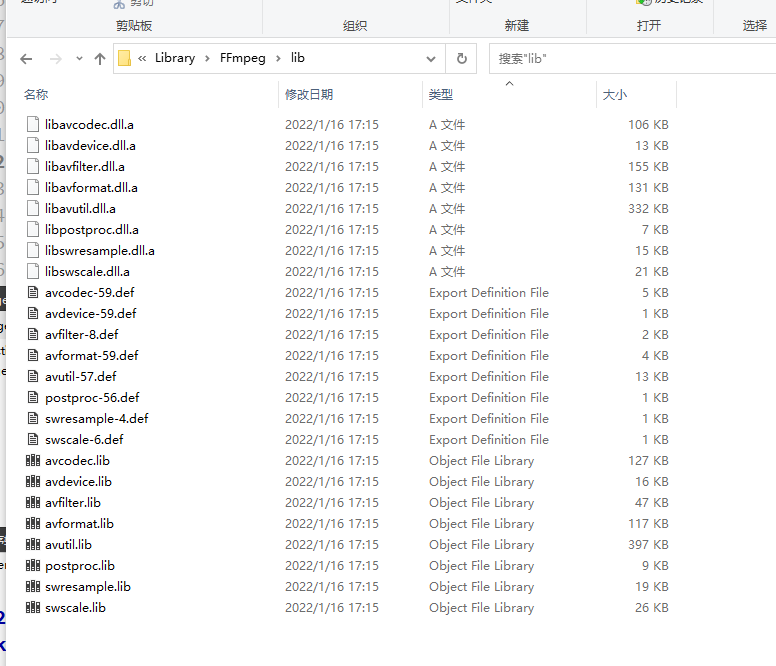Viewport: 776px width, 666px height.
Task: Click the avcodec-59.def document icon
Action: (x=33, y=292)
